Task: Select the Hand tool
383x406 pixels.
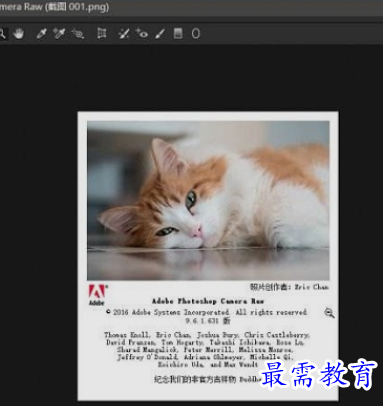Action: pos(18,33)
